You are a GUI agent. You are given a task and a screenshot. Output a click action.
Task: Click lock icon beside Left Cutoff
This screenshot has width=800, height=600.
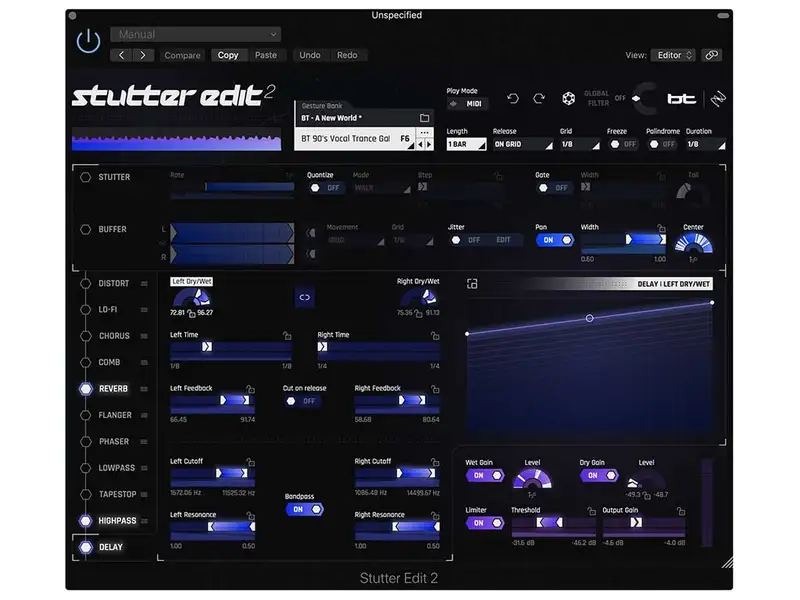(x=250, y=462)
